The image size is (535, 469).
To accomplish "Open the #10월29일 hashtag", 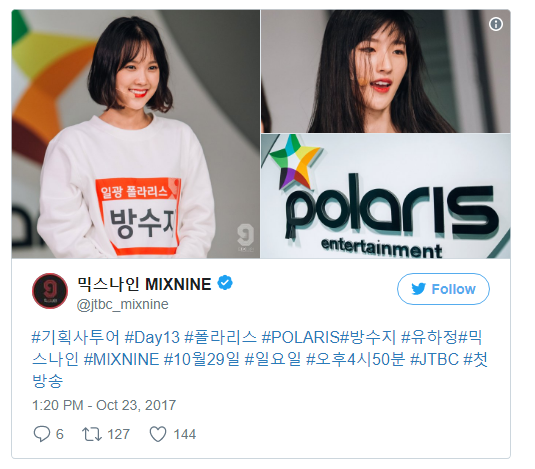I will click(202, 359).
